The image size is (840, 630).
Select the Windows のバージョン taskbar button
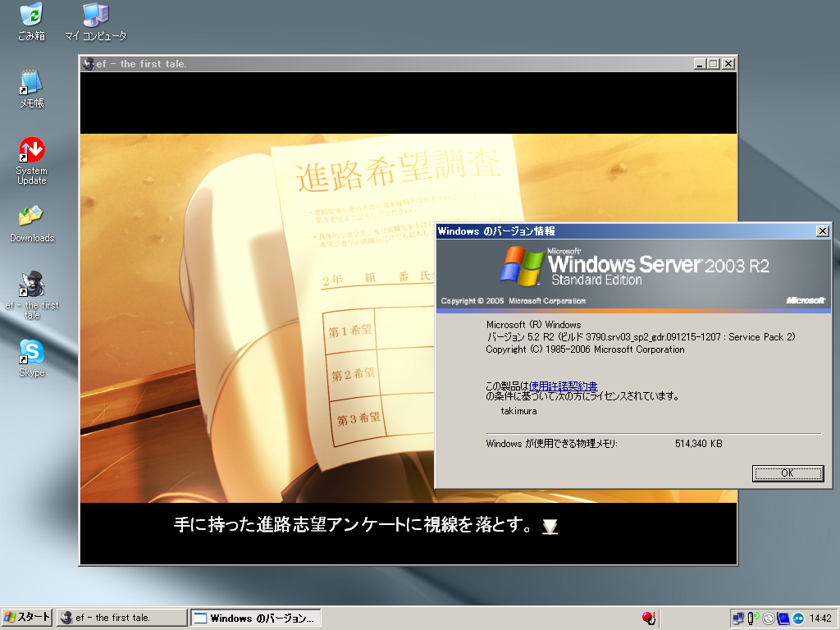pos(256,618)
